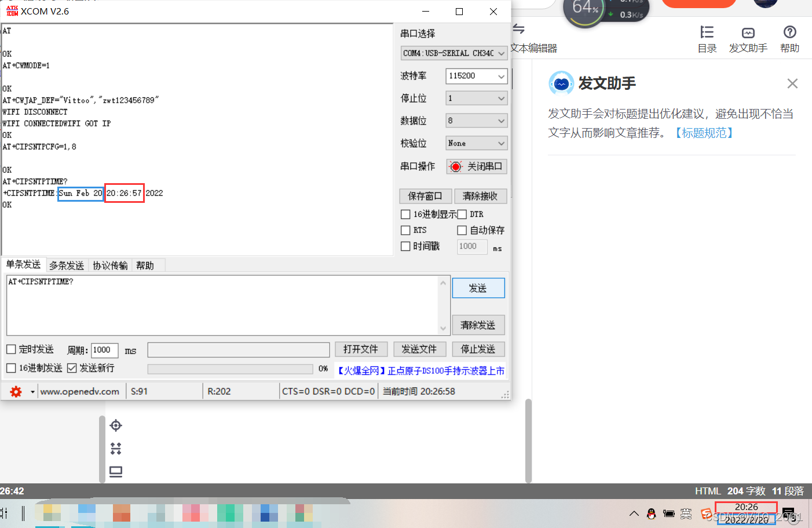Click the 打开文件 button
This screenshot has width=812, height=528.
[361, 349]
